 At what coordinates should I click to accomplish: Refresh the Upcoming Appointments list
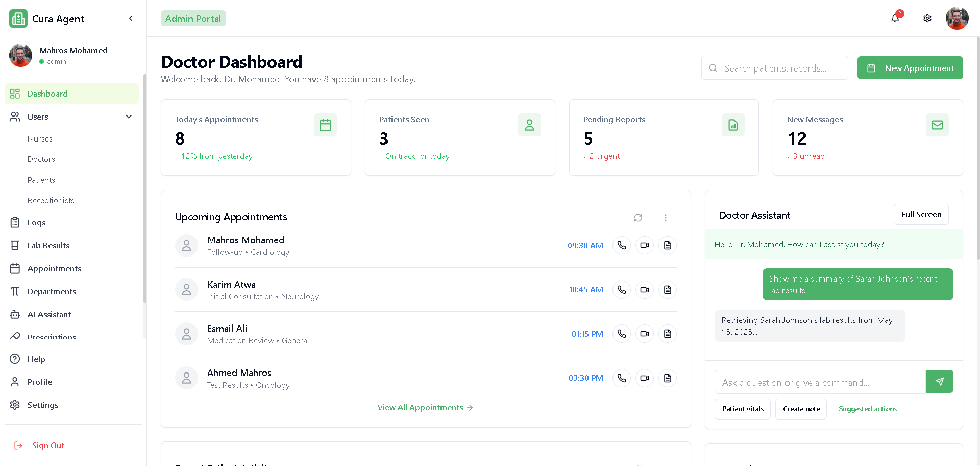tap(638, 218)
